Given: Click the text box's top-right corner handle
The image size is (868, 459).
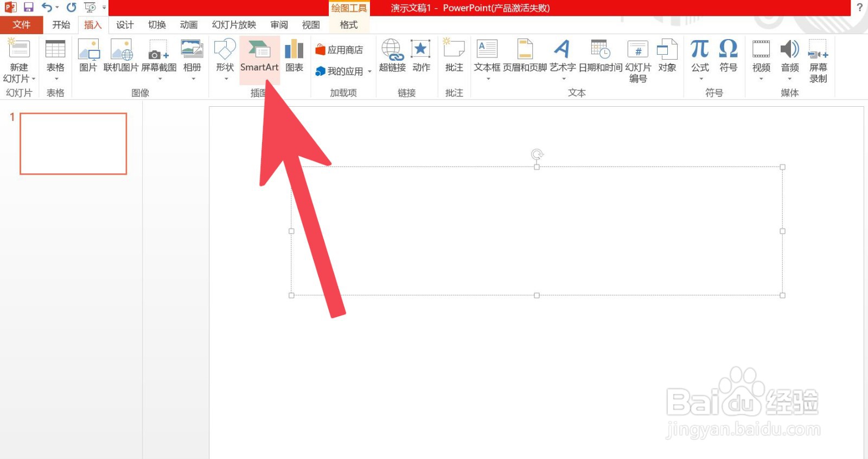Looking at the screenshot, I should [782, 167].
